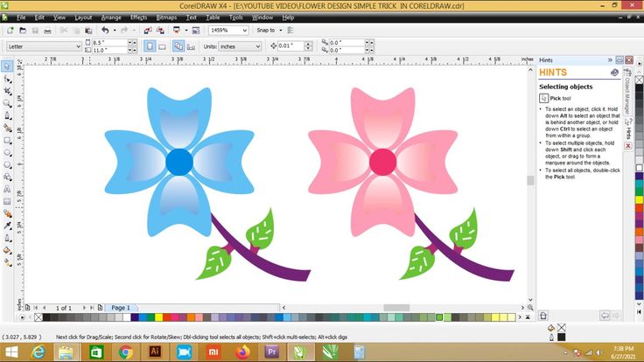Open the zoom level dropdown showing 1459%

[x=247, y=31]
